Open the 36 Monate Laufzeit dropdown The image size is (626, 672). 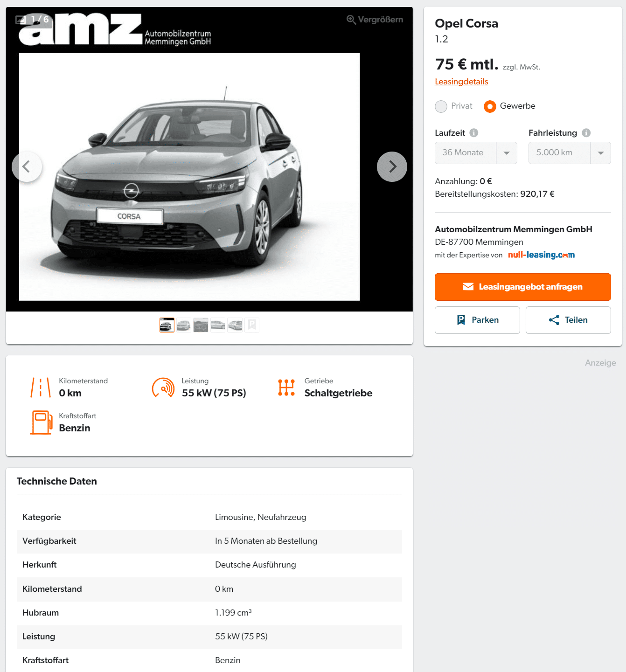(x=476, y=153)
